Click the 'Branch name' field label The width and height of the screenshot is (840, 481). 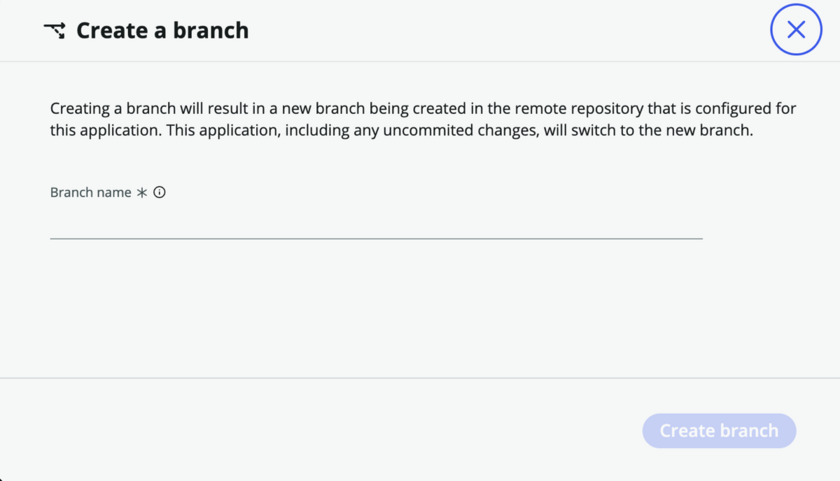(91, 192)
